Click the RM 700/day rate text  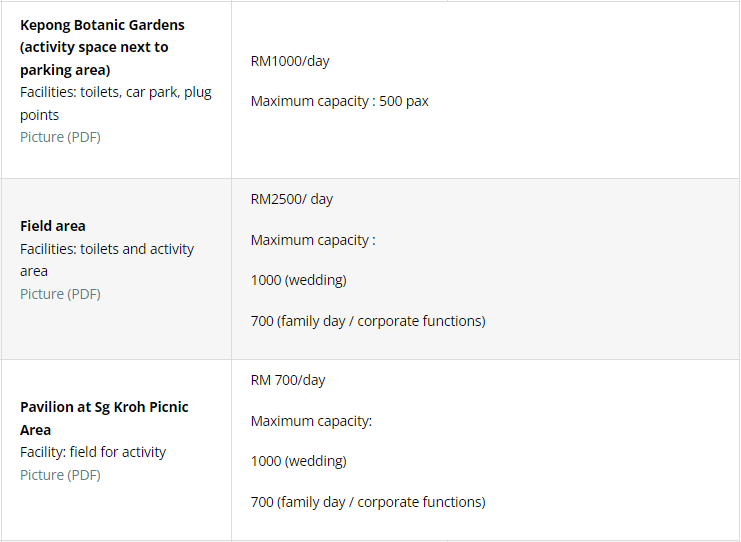[288, 380]
